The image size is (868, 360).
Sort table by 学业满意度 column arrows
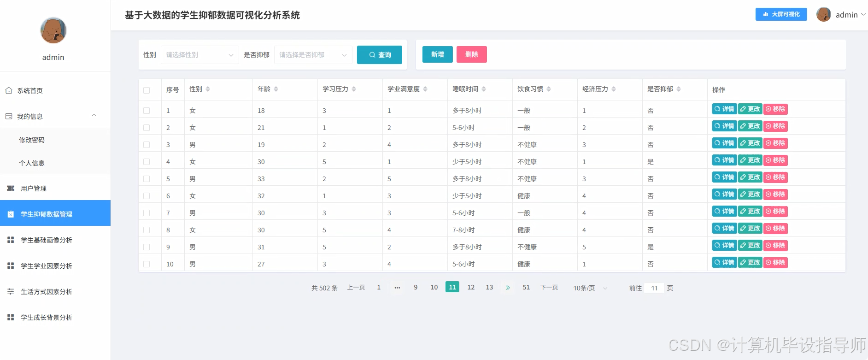pyautogui.click(x=425, y=89)
